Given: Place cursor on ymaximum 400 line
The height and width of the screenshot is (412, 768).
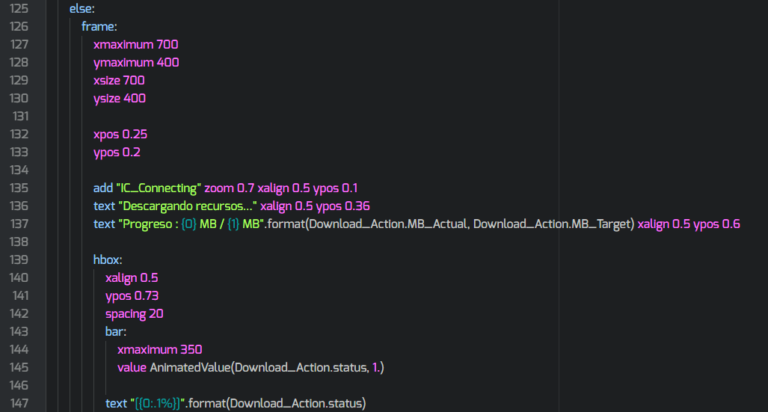Looking at the screenshot, I should (134, 63).
